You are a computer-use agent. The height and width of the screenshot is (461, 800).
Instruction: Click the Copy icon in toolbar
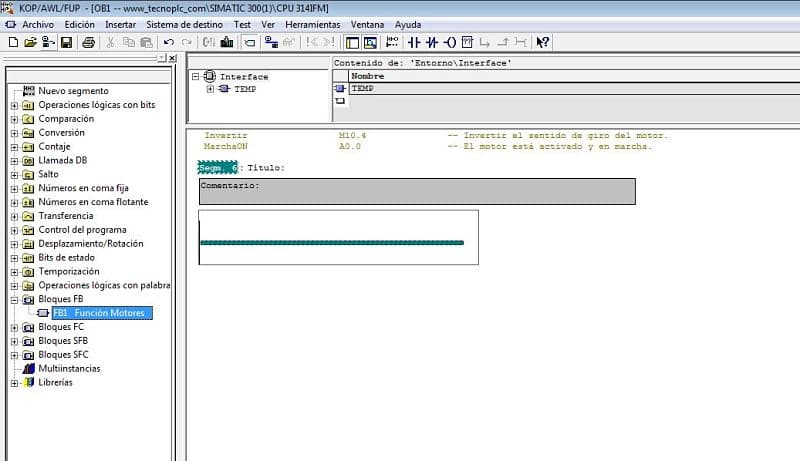(x=129, y=42)
